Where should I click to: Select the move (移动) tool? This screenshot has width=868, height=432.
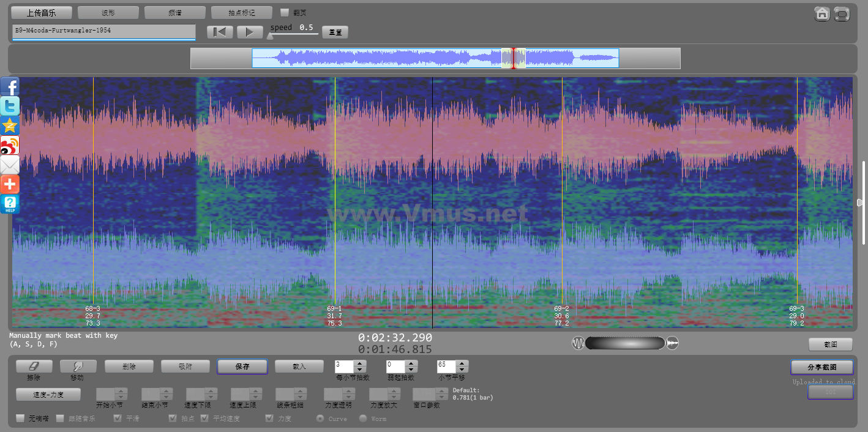tap(78, 366)
